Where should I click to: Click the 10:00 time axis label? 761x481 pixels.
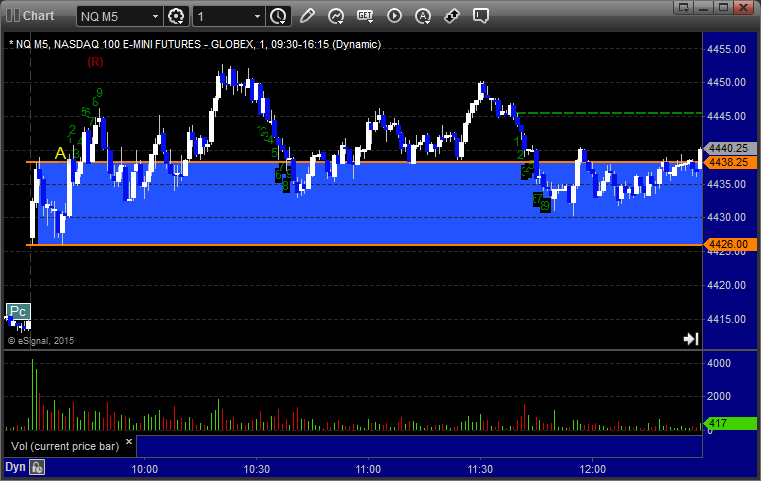(x=145, y=469)
